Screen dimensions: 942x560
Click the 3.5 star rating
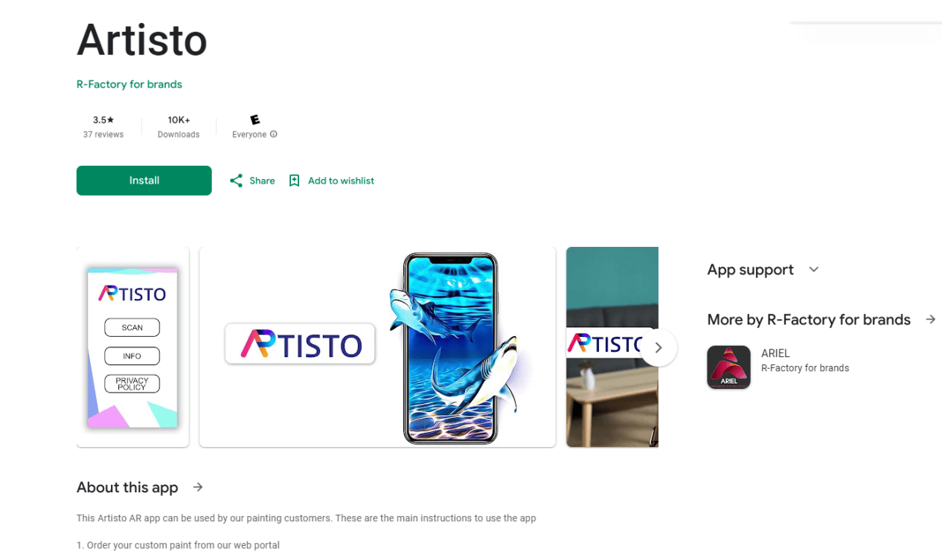tap(103, 120)
